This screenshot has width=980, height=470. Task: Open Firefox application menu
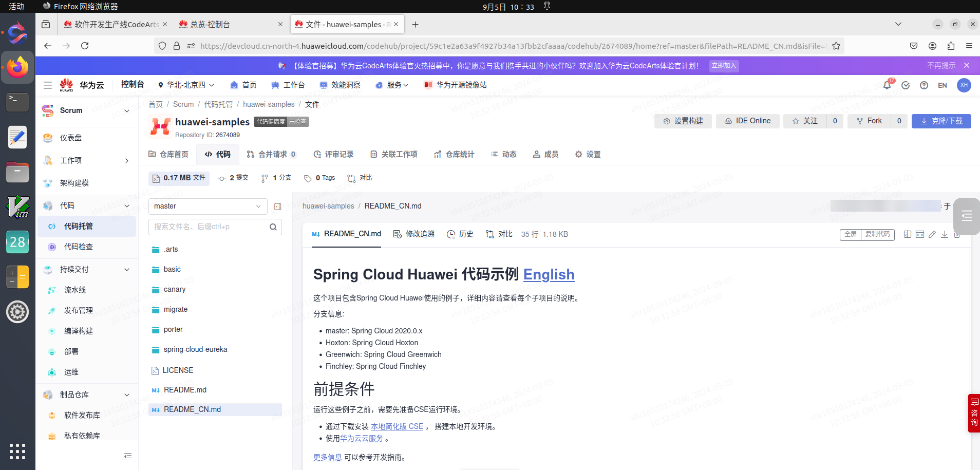click(x=969, y=46)
